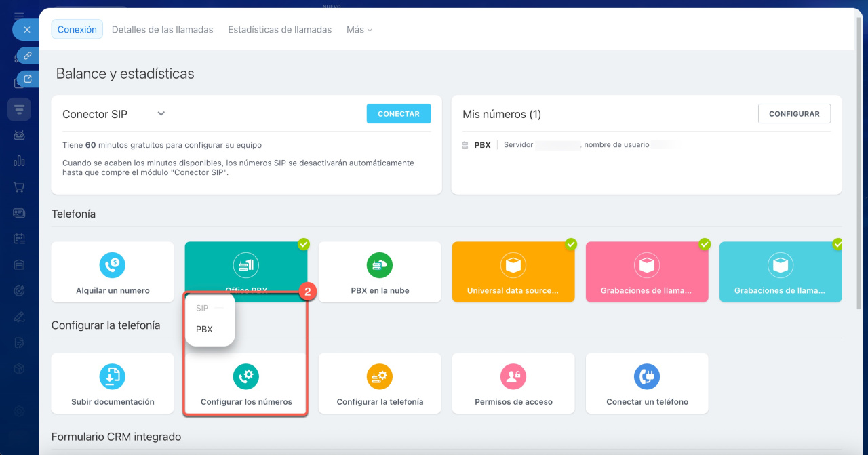Toggle the green checkmark on Office PBX tile
The width and height of the screenshot is (868, 455).
coord(304,243)
